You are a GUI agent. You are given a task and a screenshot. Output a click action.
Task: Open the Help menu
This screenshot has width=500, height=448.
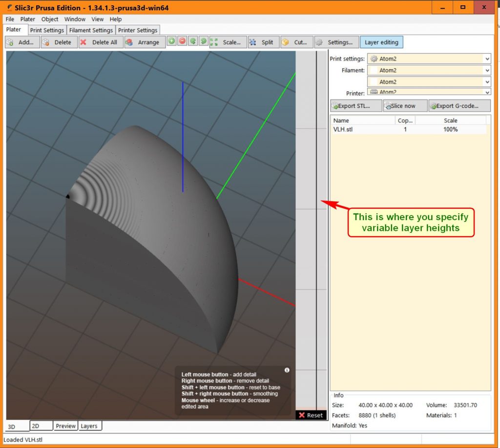(x=116, y=19)
